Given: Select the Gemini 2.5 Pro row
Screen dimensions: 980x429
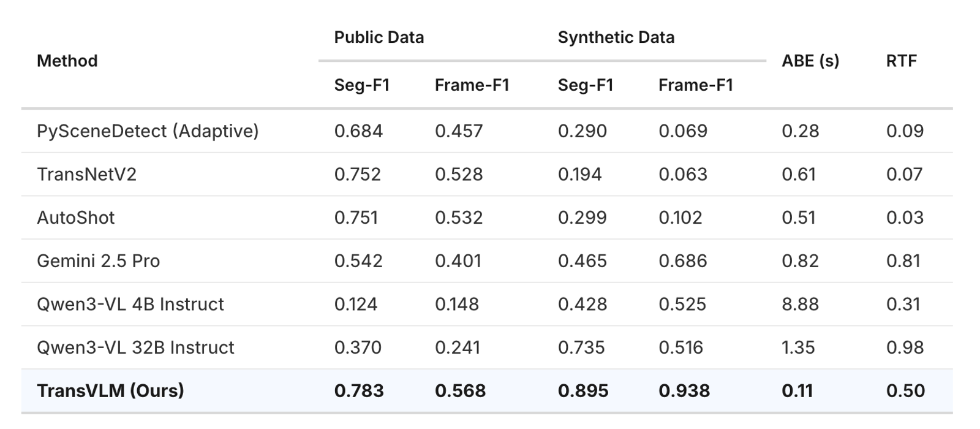Looking at the screenshot, I should [x=487, y=261].
